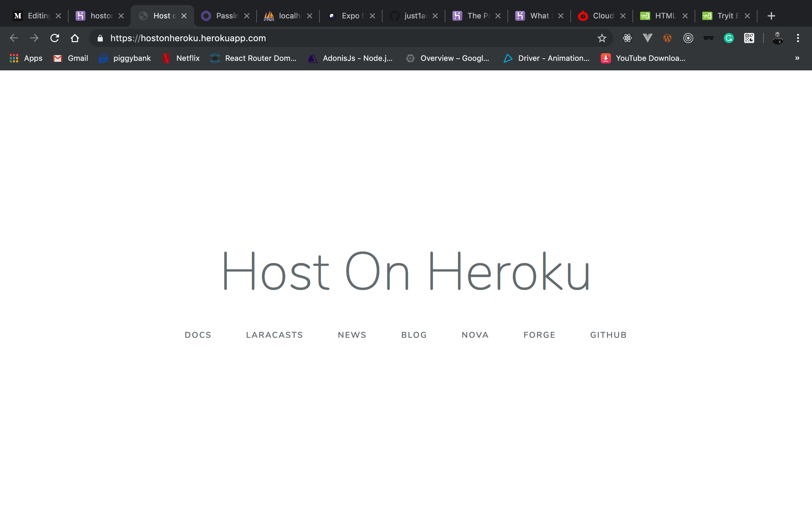Open the Vue DevTools extension
The height and width of the screenshot is (507, 812).
pyautogui.click(x=647, y=38)
